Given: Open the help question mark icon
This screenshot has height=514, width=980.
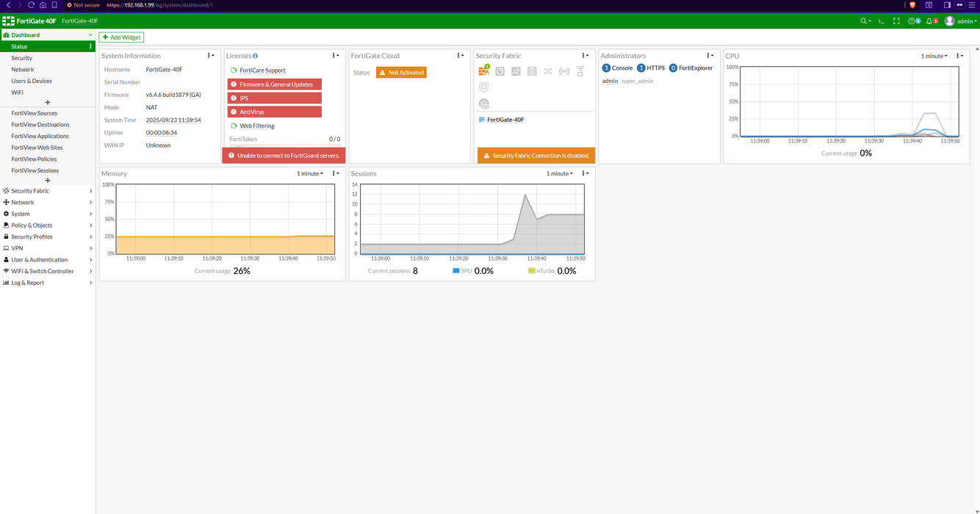Looking at the screenshot, I should click(x=912, y=21).
